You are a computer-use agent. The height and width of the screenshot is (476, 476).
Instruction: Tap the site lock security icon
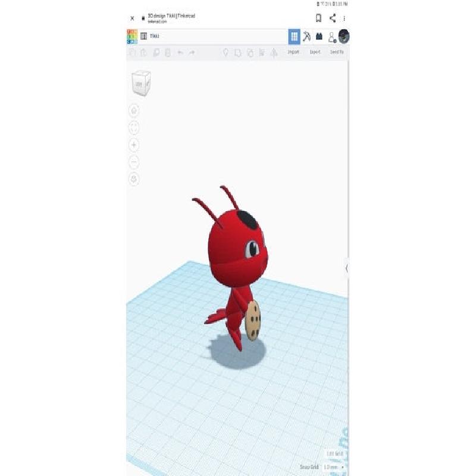pos(143,18)
